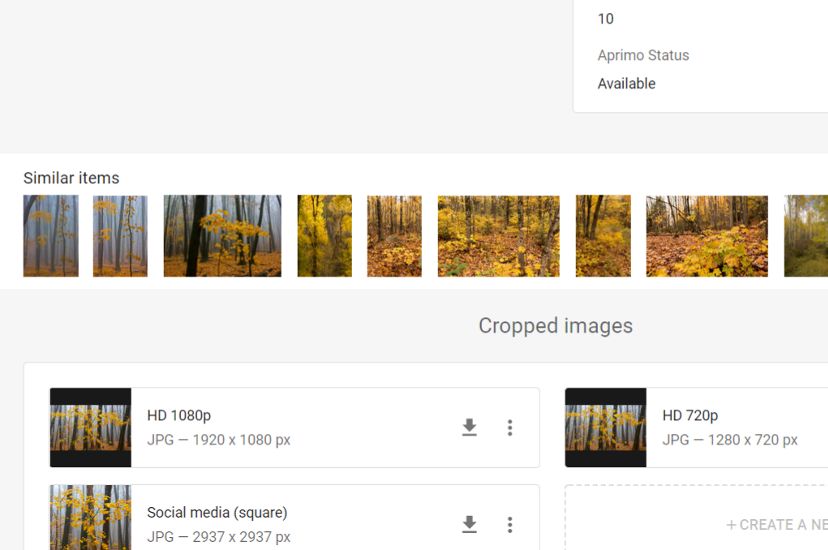This screenshot has width=828, height=550.
Task: Select the partially visible last similar item
Action: (x=806, y=236)
